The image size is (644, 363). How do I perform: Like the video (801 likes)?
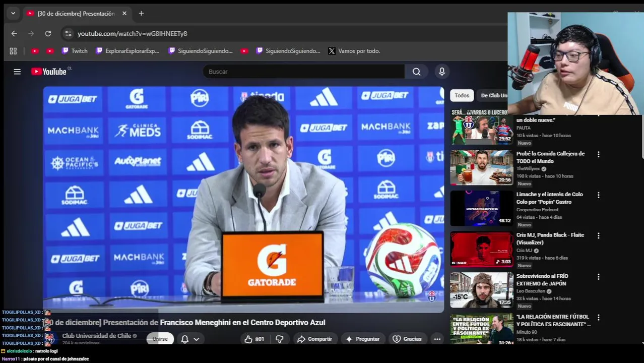click(x=254, y=339)
